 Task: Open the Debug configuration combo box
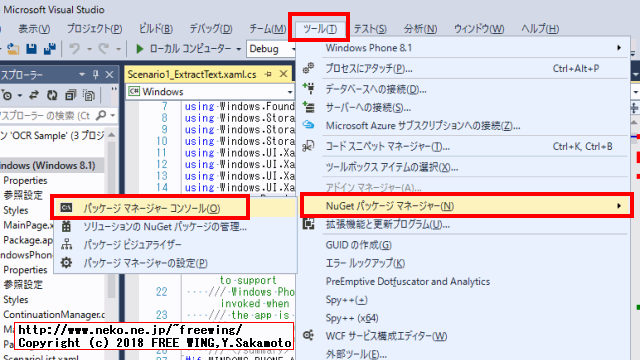coord(271,49)
